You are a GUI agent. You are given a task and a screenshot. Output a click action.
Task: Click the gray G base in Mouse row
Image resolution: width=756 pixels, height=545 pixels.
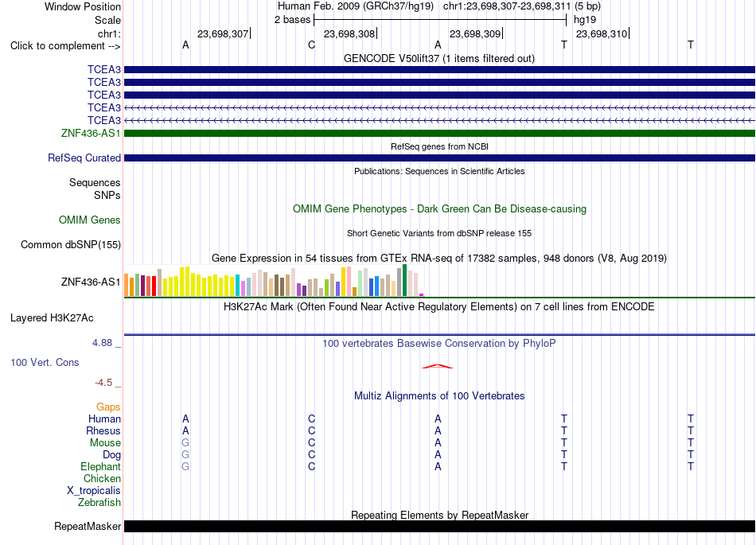(185, 443)
